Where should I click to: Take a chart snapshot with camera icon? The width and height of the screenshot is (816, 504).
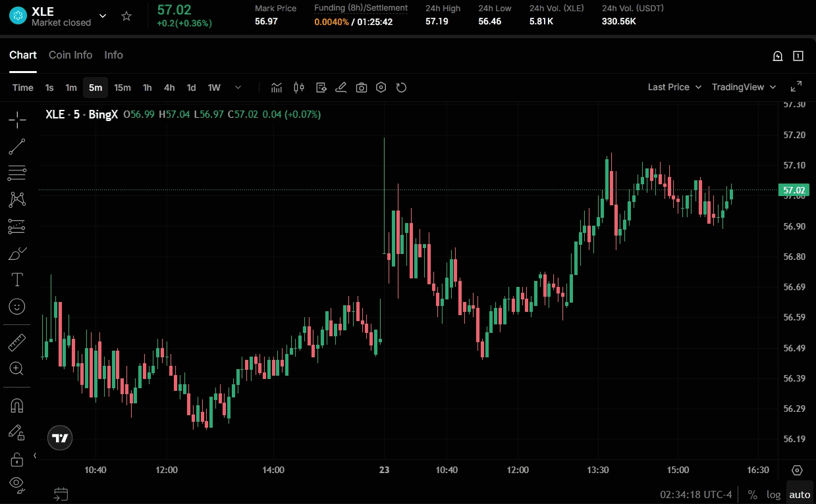click(361, 88)
